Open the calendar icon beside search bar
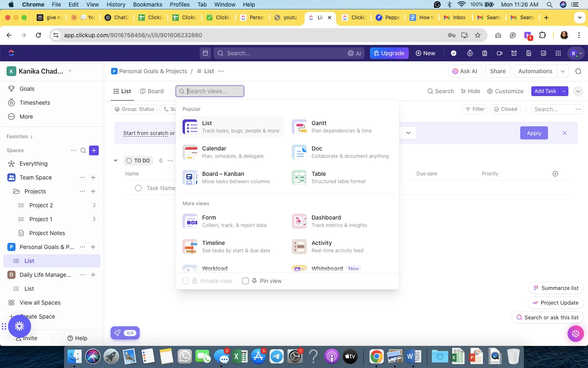Image resolution: width=588 pixels, height=368 pixels. (x=205, y=53)
